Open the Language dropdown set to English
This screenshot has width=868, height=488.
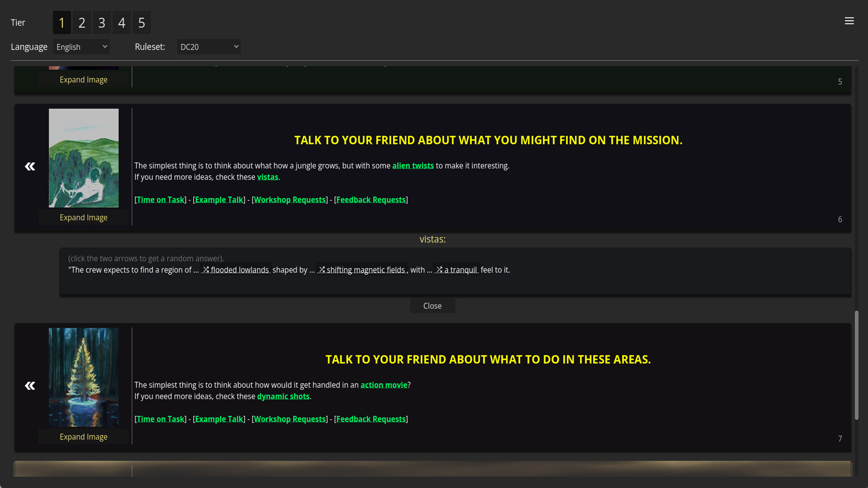click(x=81, y=47)
